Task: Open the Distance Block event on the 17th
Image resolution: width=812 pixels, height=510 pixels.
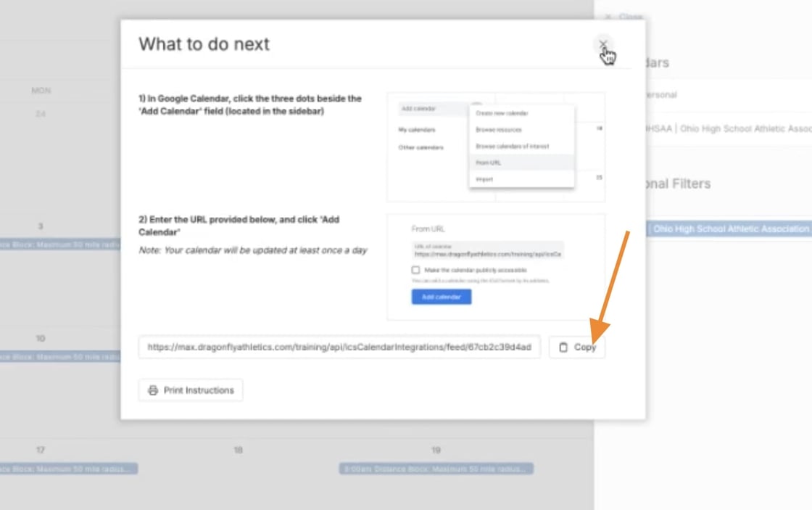Action: [69, 469]
